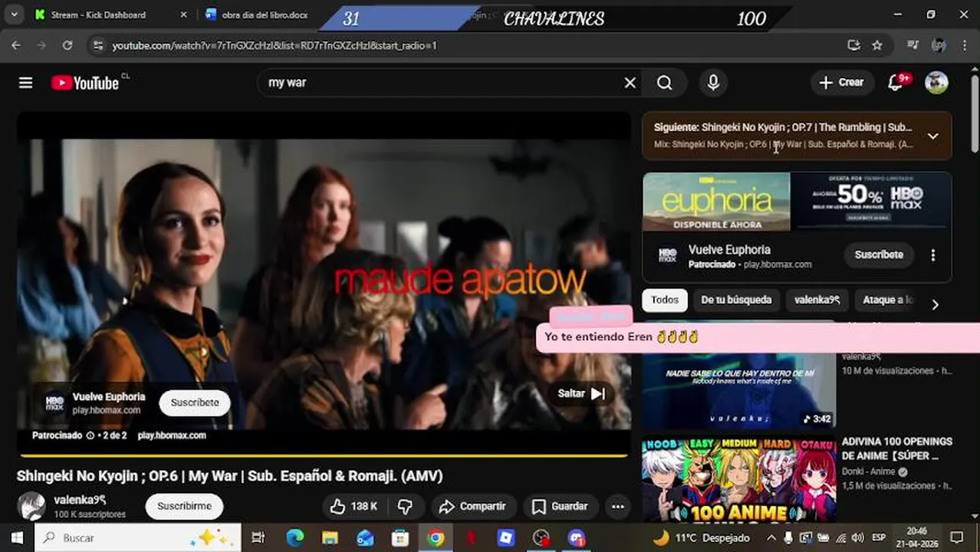Screen dimensions: 980x552
Task: Open ad info icon next to Patrocinado
Action: point(90,435)
